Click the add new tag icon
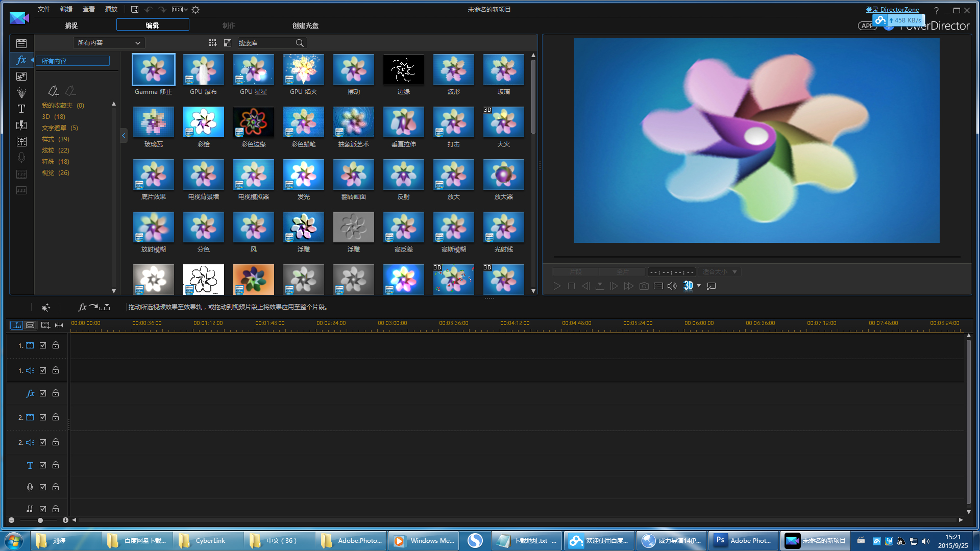This screenshot has height=551, width=980. (53, 91)
